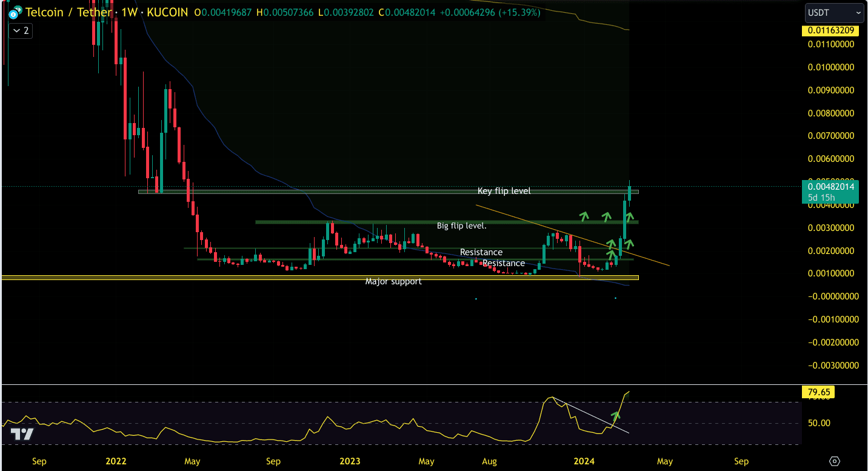
Task: Click the 2022 label on time axis
Action: (x=116, y=461)
